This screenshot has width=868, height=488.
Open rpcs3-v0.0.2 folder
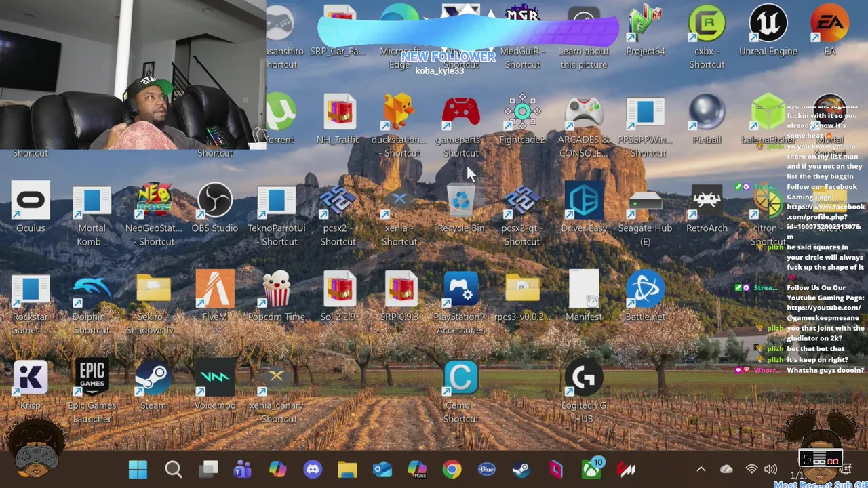(x=522, y=289)
